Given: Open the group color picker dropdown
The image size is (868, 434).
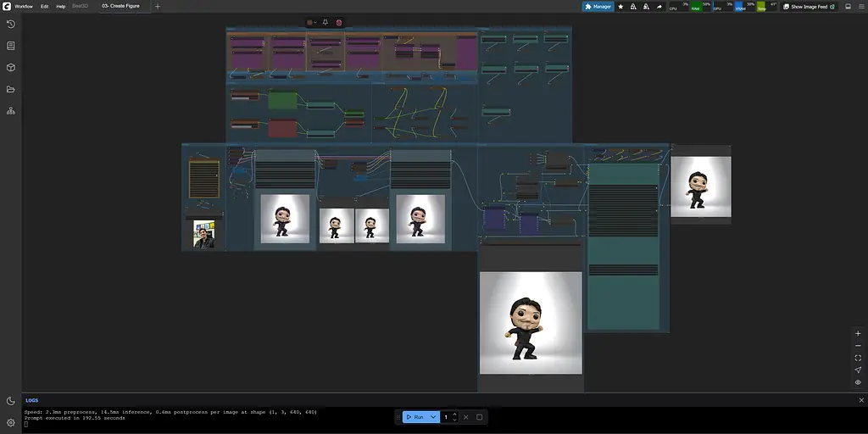Looking at the screenshot, I should pos(312,23).
